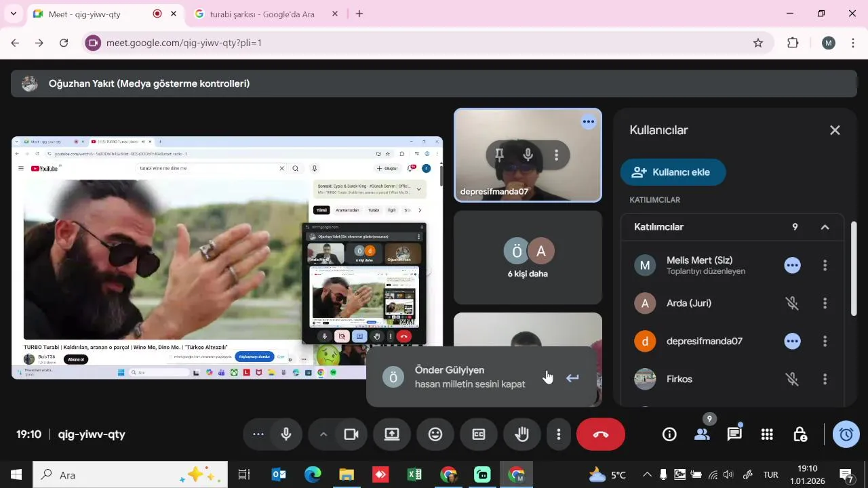This screenshot has height=488, width=868.
Task: Open the Önder Gülyiyen message popup
Action: pyautogui.click(x=481, y=377)
